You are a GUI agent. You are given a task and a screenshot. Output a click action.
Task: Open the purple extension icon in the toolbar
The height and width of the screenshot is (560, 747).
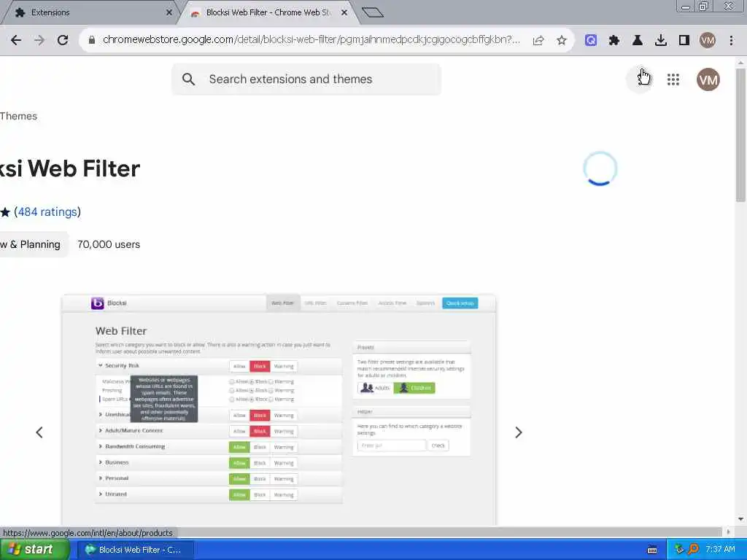pyautogui.click(x=591, y=41)
